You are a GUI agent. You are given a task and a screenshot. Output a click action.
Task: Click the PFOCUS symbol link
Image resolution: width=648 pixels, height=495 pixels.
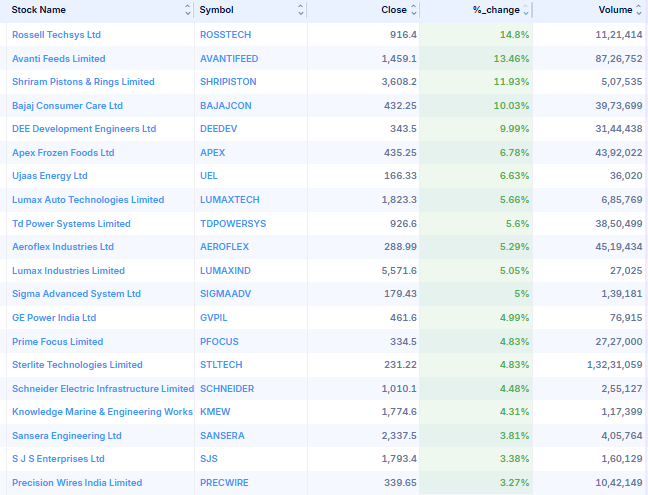219,342
